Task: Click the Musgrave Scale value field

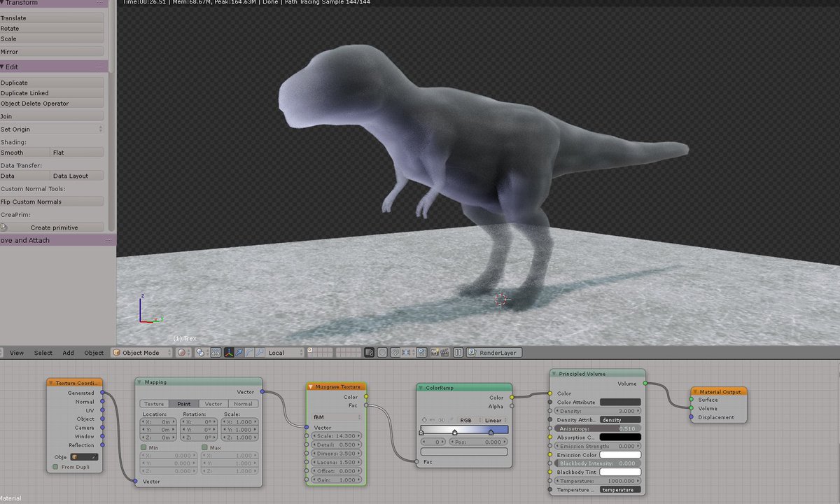Action: [x=335, y=436]
